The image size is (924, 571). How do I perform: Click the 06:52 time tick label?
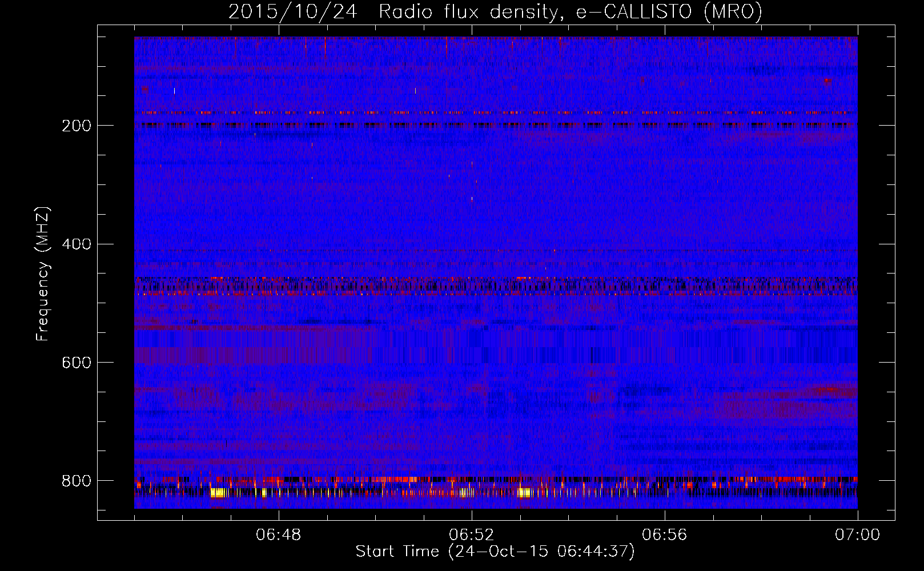472,535
